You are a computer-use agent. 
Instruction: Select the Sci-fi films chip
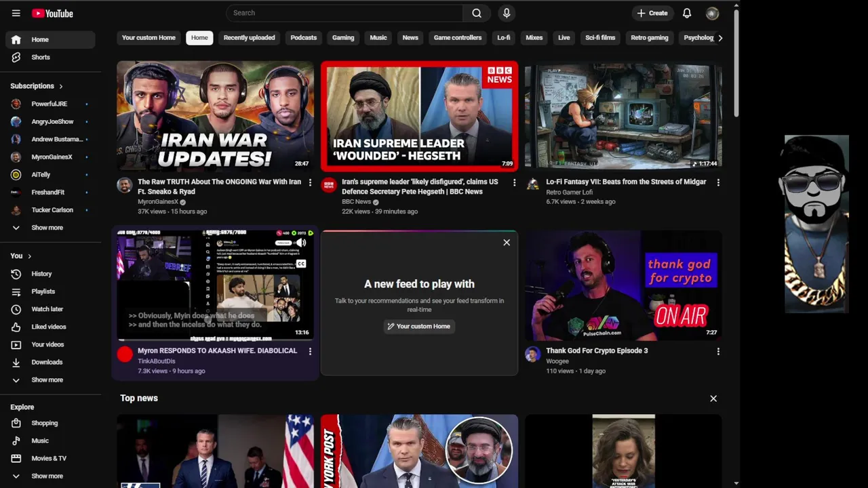pyautogui.click(x=600, y=38)
